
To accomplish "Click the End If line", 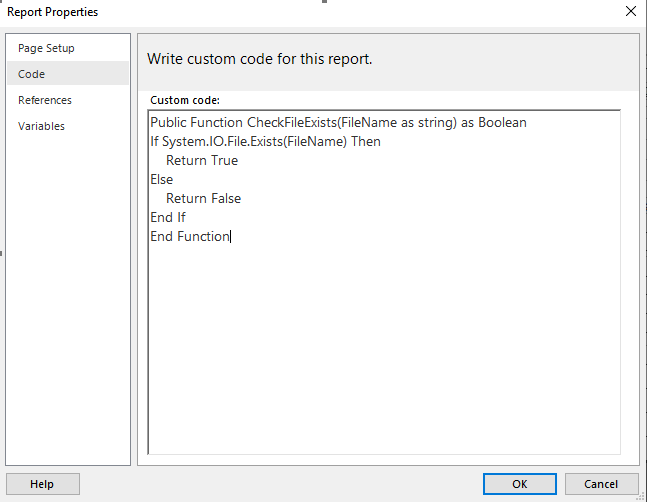I will click(168, 217).
